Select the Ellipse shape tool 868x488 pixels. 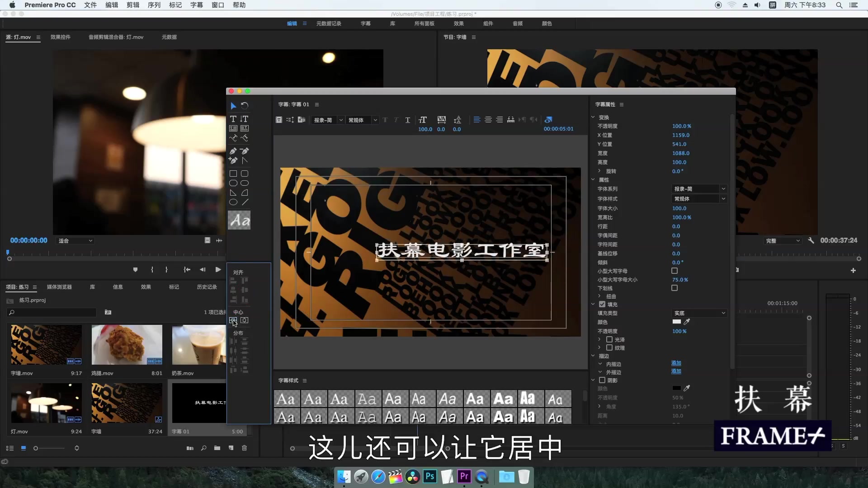[x=233, y=202]
